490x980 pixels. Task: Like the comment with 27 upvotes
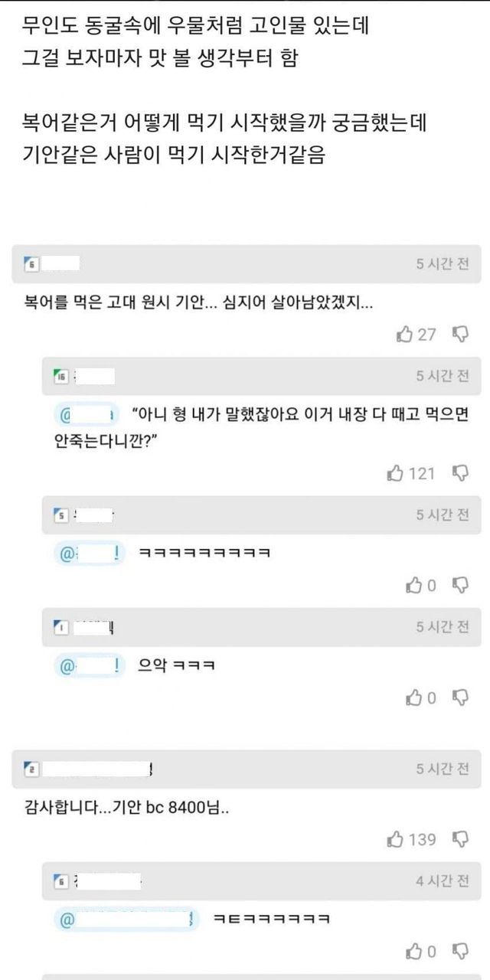click(x=405, y=334)
